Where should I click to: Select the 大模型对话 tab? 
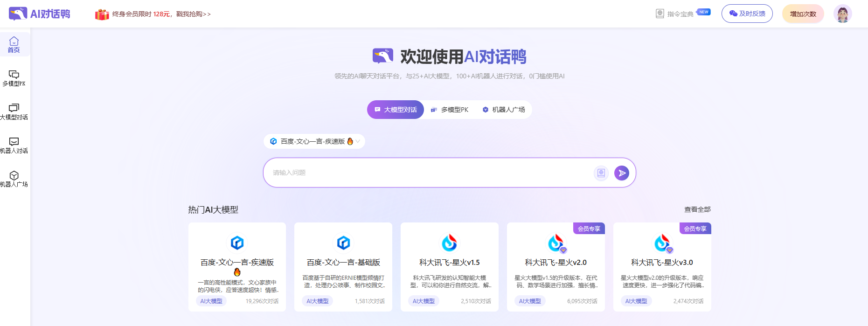[x=396, y=110]
